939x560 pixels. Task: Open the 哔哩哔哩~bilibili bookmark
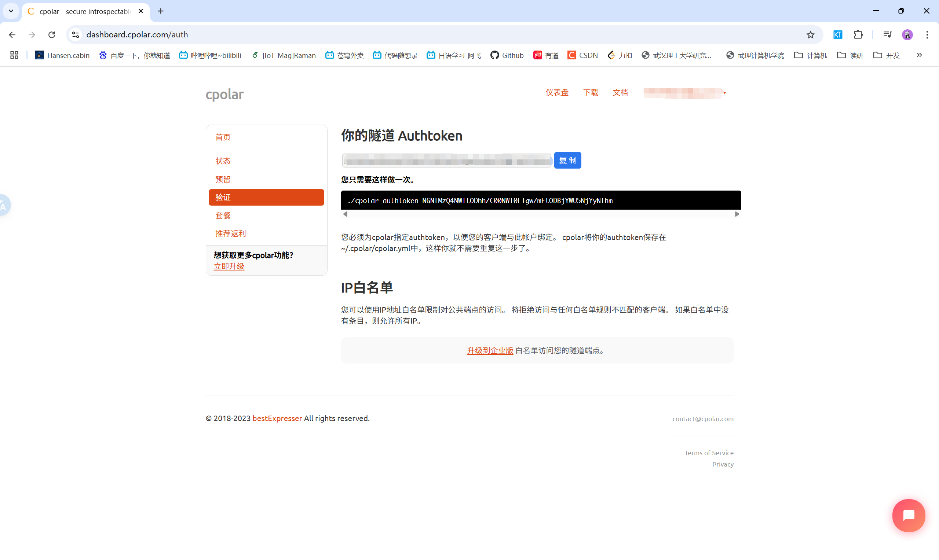(x=210, y=55)
